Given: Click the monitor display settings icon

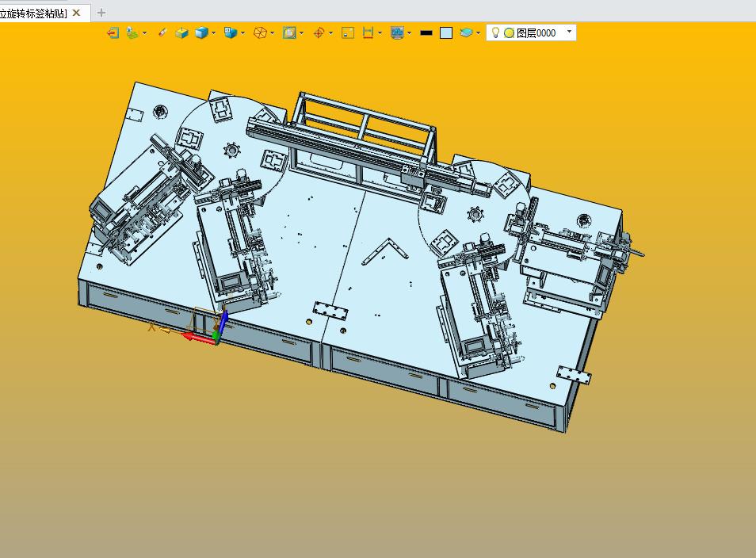Looking at the screenshot, I should [397, 32].
